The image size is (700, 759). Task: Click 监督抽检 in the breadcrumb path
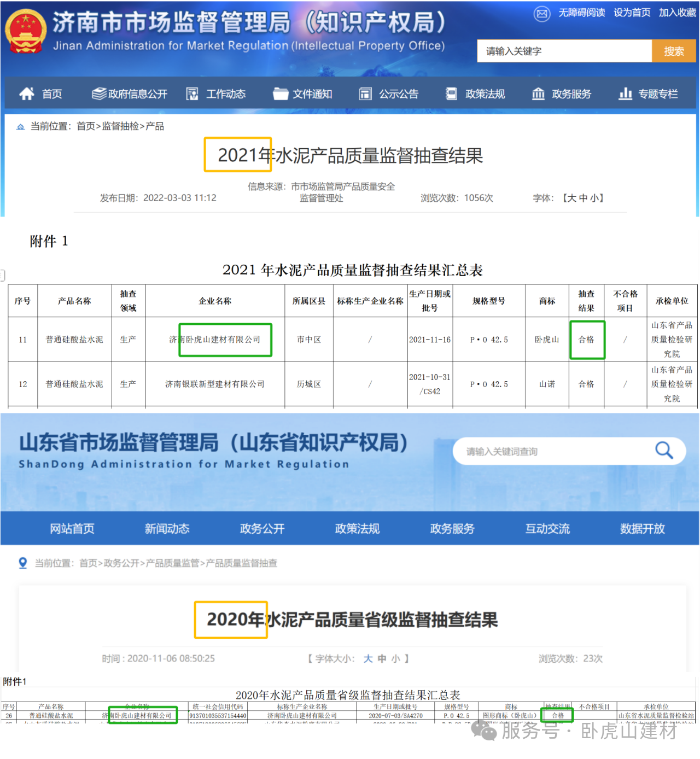pyautogui.click(x=120, y=126)
